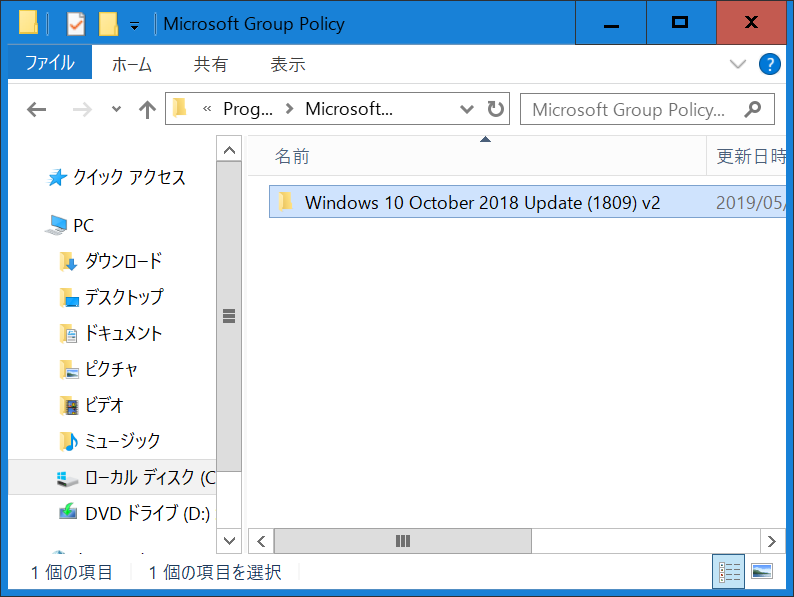Open ビデオ in sidebar

[104, 405]
